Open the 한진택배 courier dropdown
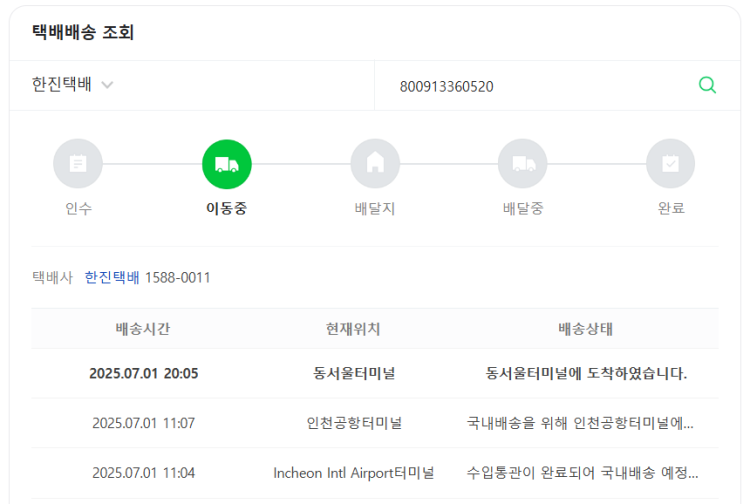 point(73,85)
